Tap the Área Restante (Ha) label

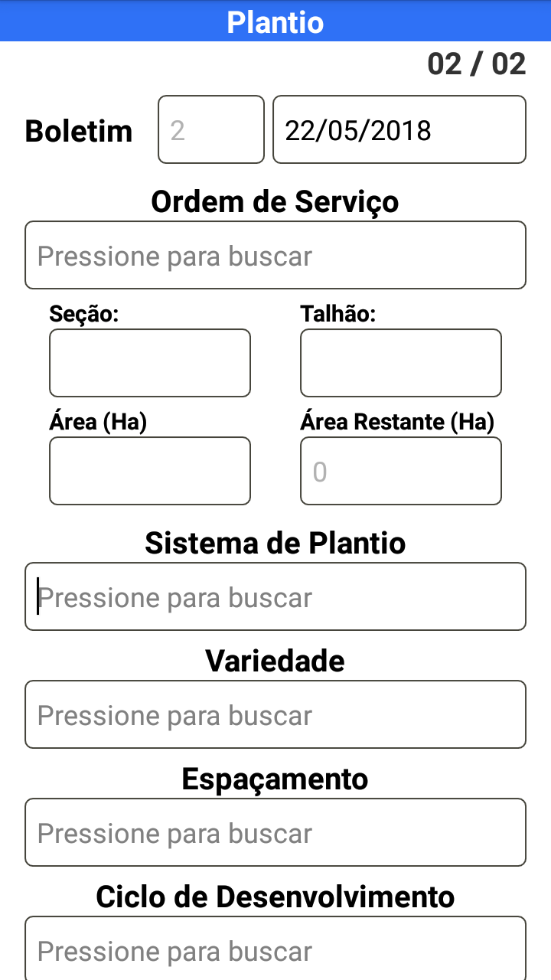point(397,422)
